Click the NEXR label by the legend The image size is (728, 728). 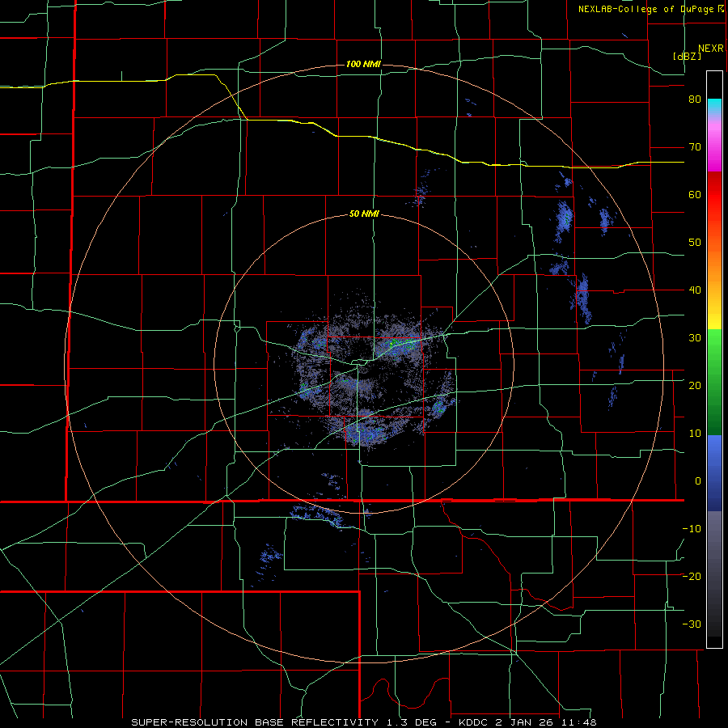pyautogui.click(x=711, y=49)
